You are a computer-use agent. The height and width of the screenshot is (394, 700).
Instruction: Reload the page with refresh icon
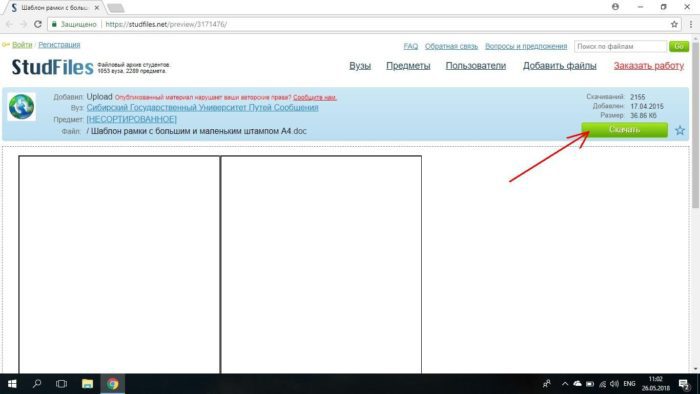click(38, 24)
